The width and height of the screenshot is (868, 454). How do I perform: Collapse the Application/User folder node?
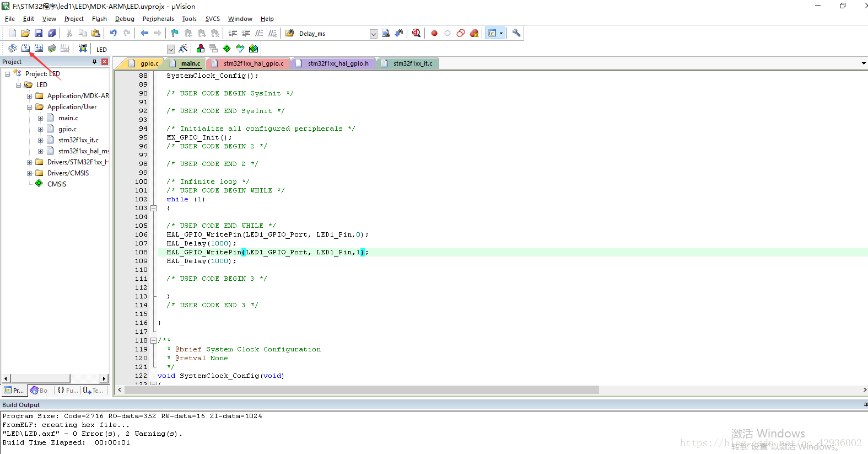tap(30, 107)
